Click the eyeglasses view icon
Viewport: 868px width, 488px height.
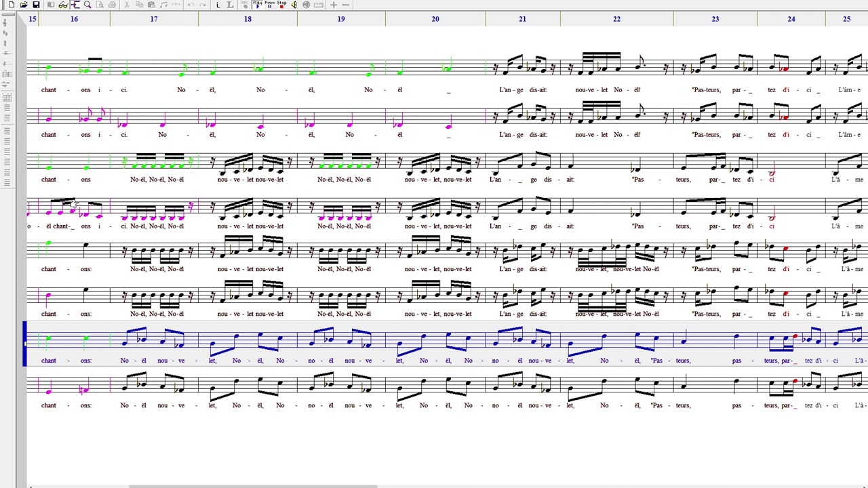point(63,5)
